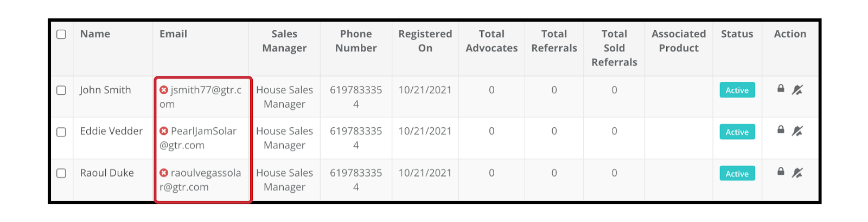
Task: Click red error icon beside jsmith77 email
Action: click(164, 90)
